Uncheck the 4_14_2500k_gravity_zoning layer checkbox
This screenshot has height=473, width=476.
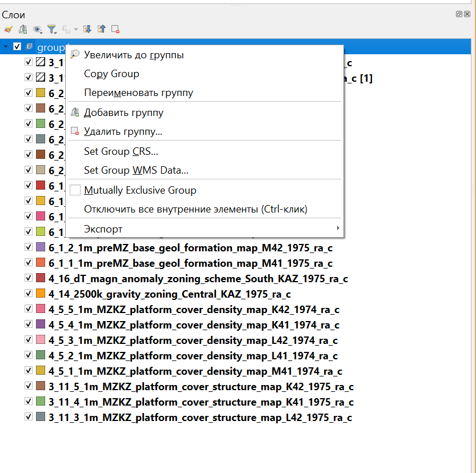pos(29,294)
